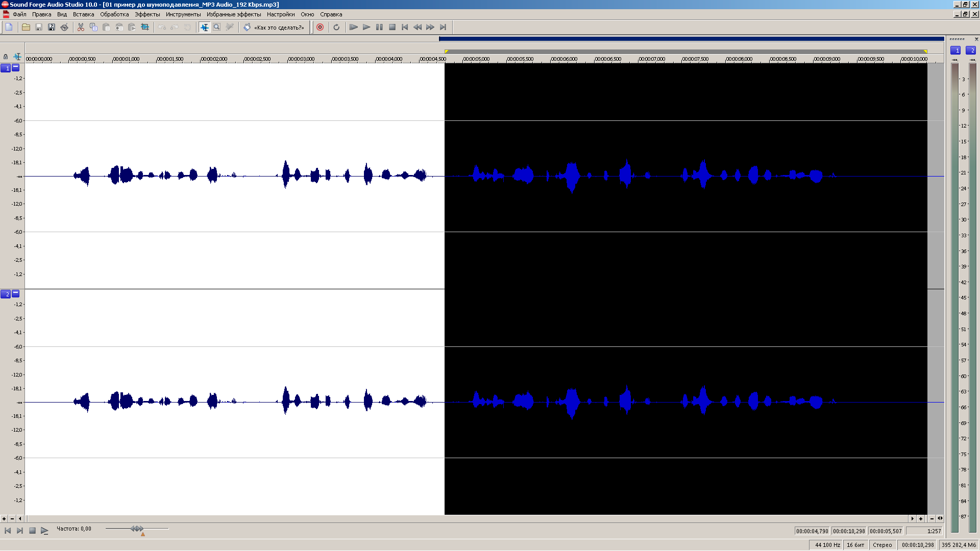Open a file via folder icon
980x551 pixels.
tap(26, 27)
